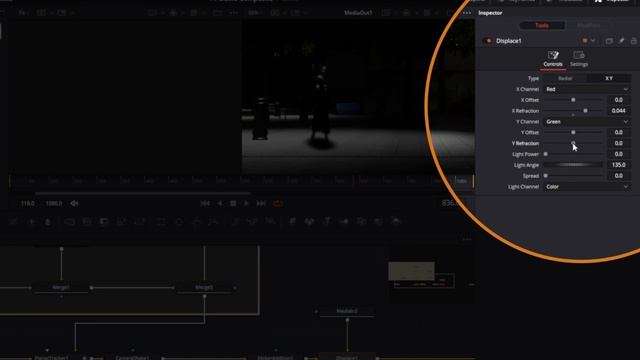Play reverse in transport controls
Image resolution: width=640 pixels, height=360 pixels.
click(x=220, y=203)
